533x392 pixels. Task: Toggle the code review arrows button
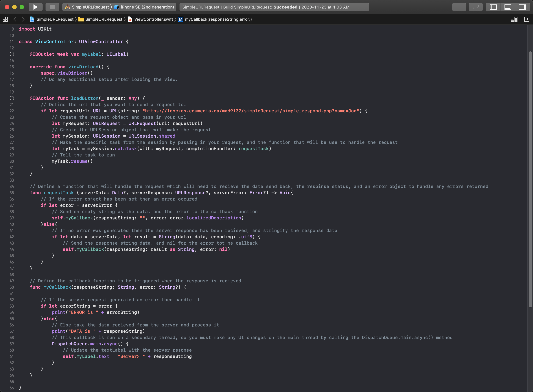476,7
